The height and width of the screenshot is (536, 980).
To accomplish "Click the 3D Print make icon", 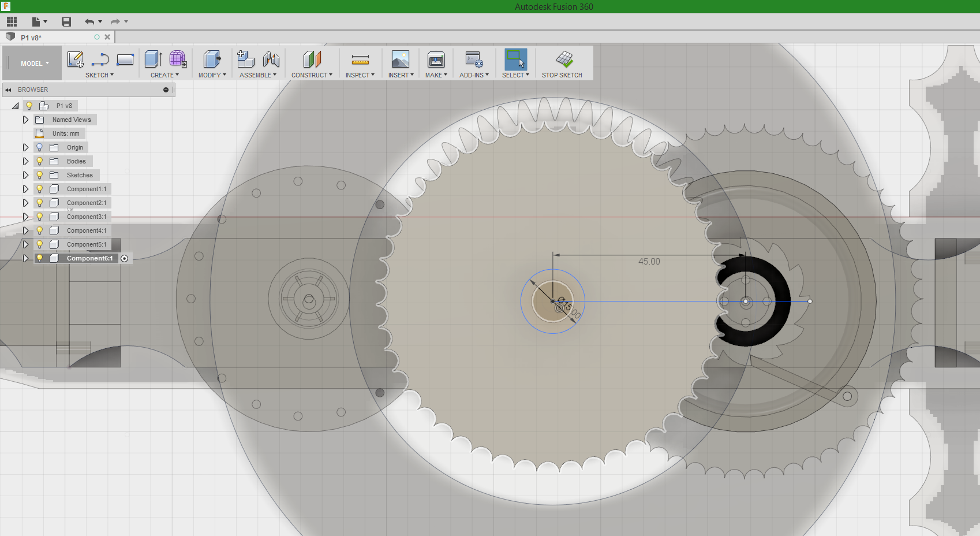I will tap(436, 59).
